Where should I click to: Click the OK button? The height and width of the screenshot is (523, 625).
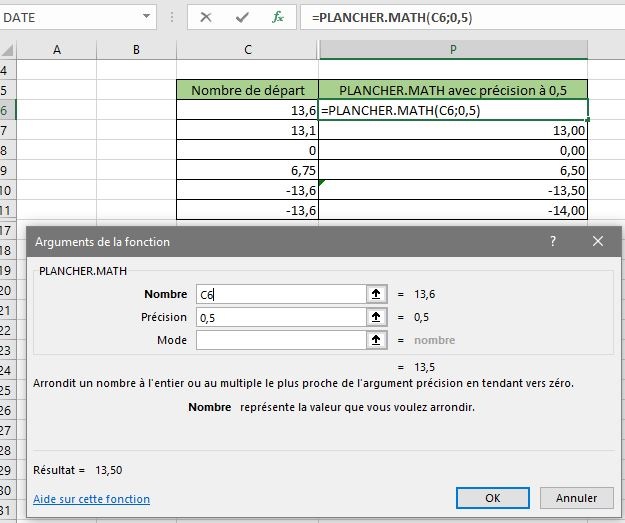pos(492,497)
